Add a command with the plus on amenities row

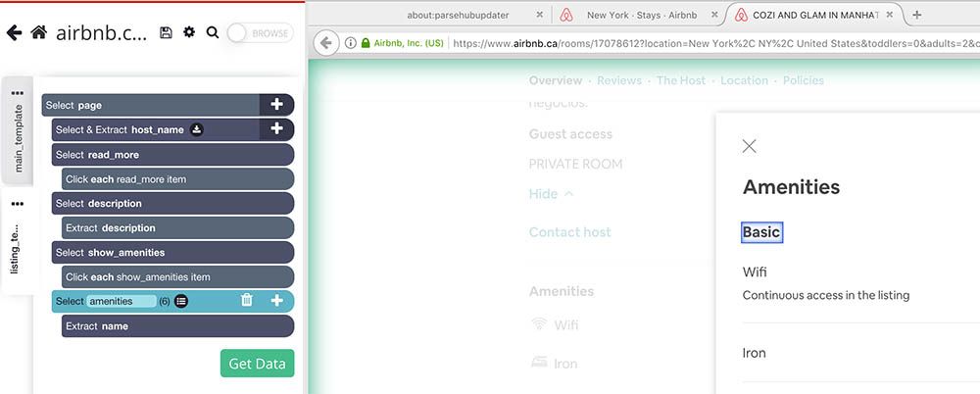277,301
